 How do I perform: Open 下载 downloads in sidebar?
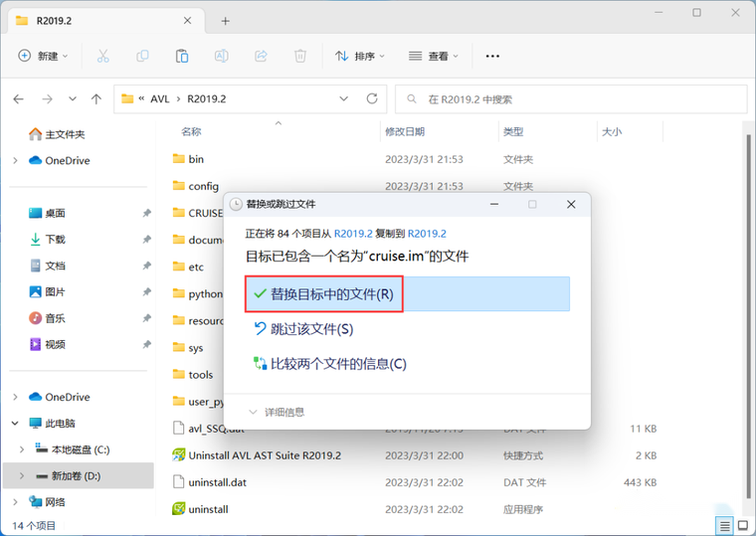(48, 239)
